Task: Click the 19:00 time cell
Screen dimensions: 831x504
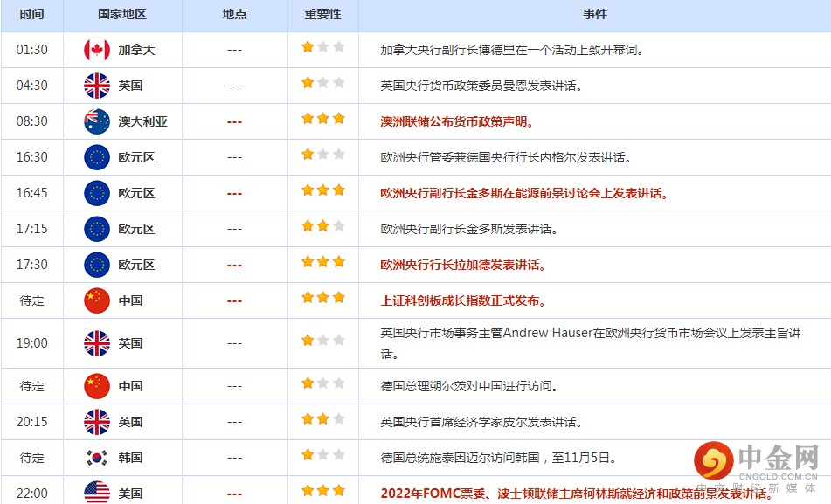Action: pyautogui.click(x=31, y=343)
